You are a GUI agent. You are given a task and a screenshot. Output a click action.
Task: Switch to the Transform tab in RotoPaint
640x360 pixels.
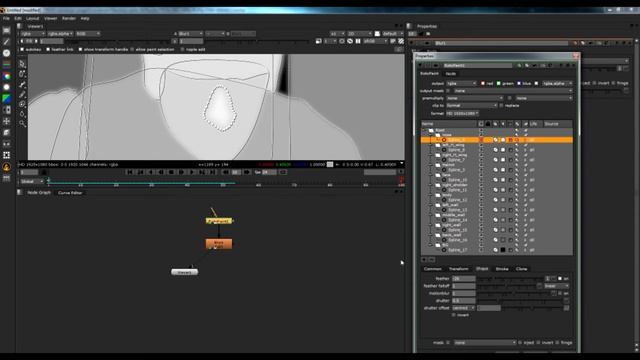click(458, 269)
